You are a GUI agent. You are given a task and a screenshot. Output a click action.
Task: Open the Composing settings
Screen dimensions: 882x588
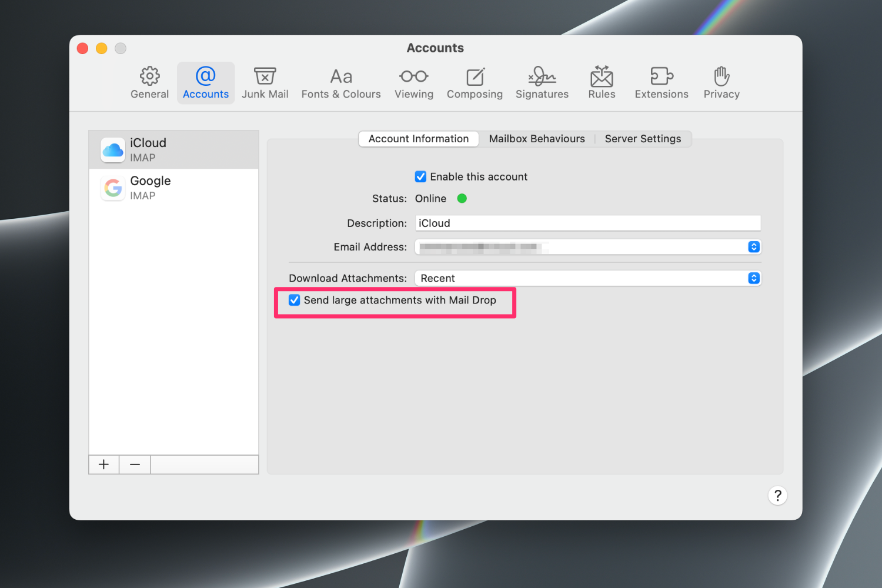click(475, 82)
